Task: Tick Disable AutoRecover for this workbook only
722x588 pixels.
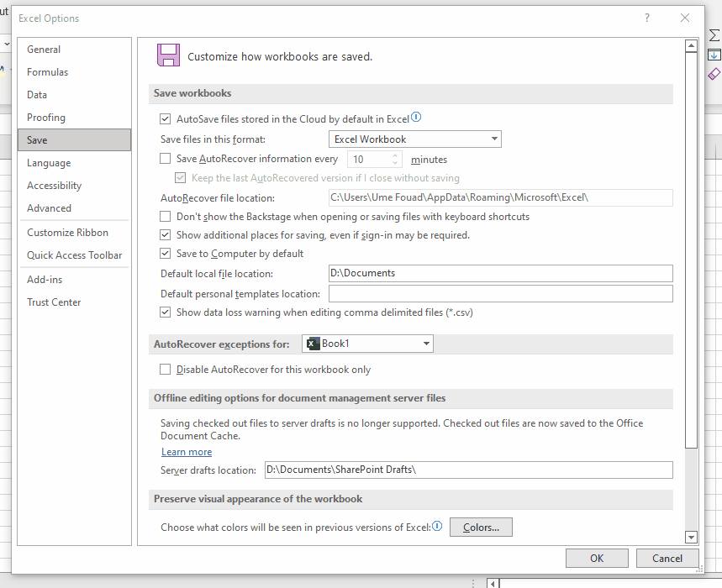Action: (166, 370)
